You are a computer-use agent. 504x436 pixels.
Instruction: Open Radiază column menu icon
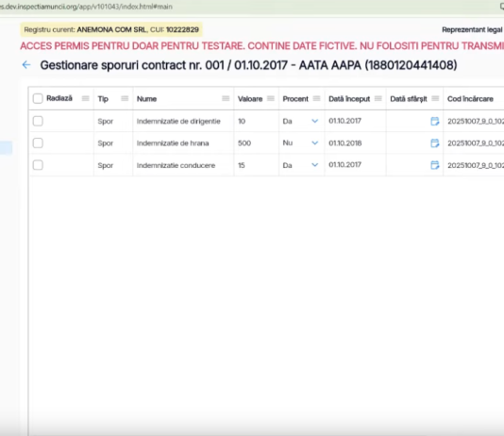(x=86, y=98)
